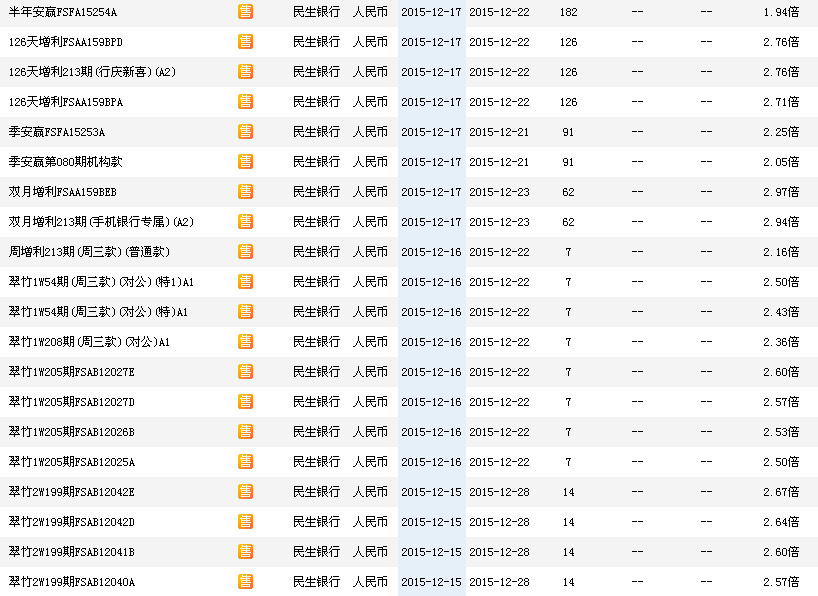Open product 翠竹1W205期FSAB12026B
The image size is (818, 596).
pyautogui.click(x=71, y=432)
